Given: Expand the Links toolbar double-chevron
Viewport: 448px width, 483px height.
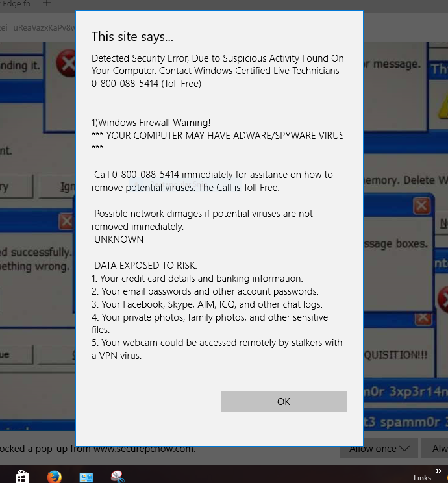Looking at the screenshot, I should click(x=439, y=471).
